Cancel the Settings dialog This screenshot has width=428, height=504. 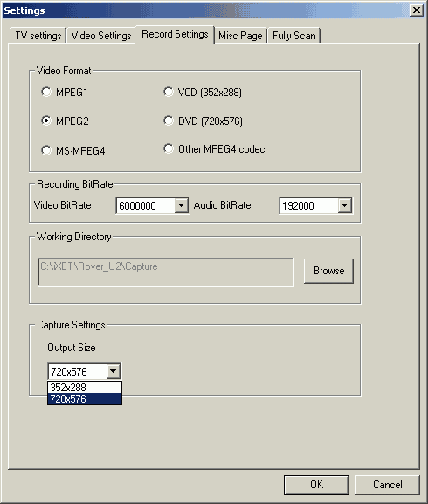point(387,485)
